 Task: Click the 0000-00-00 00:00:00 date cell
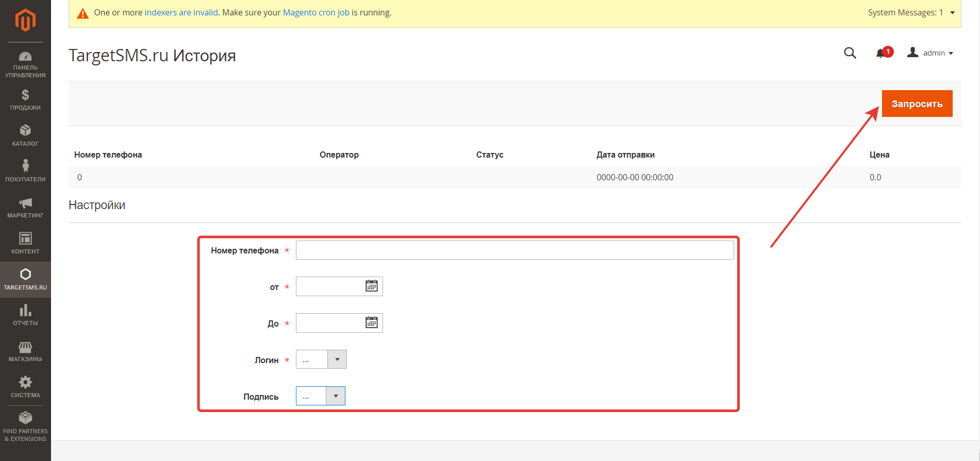coord(635,177)
